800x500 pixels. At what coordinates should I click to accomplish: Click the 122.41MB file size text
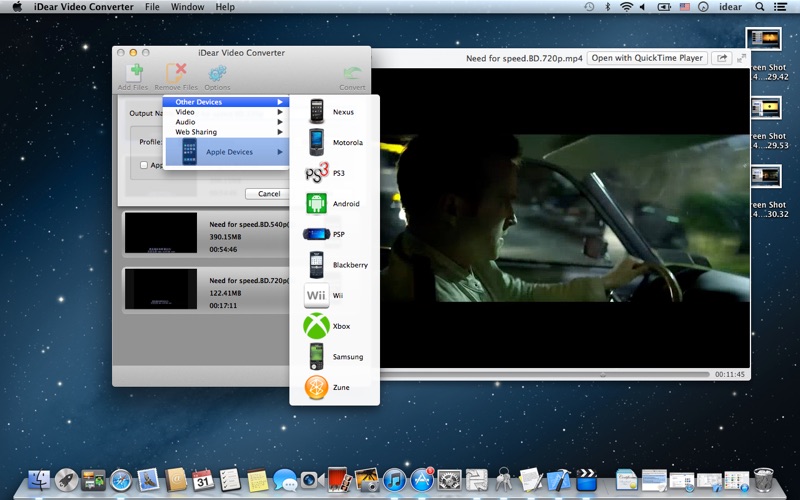(225, 293)
